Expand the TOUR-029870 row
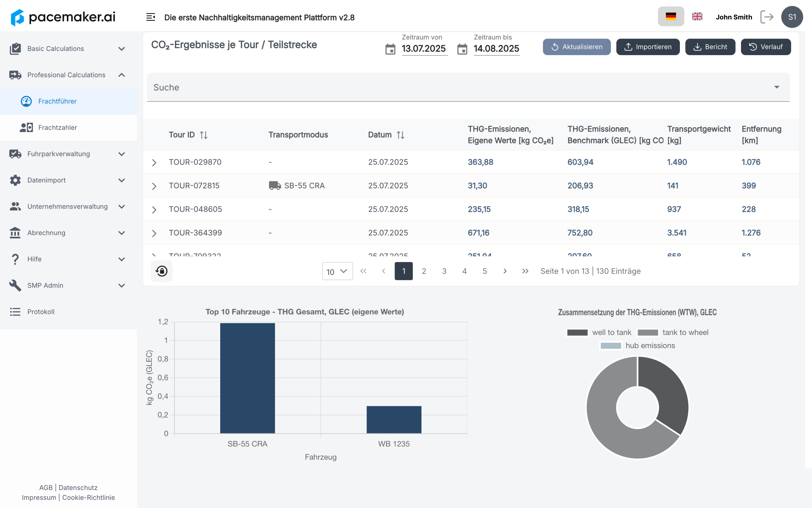The image size is (812, 508). (154, 163)
